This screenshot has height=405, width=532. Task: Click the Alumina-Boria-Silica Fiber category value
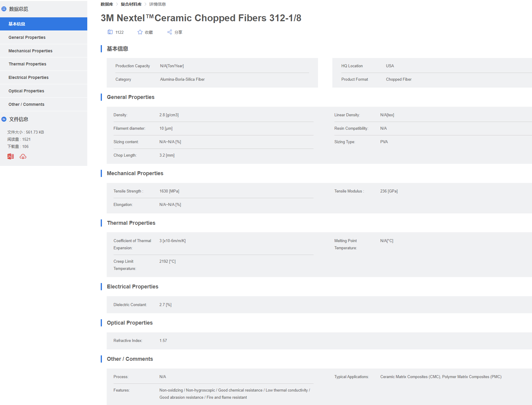182,80
